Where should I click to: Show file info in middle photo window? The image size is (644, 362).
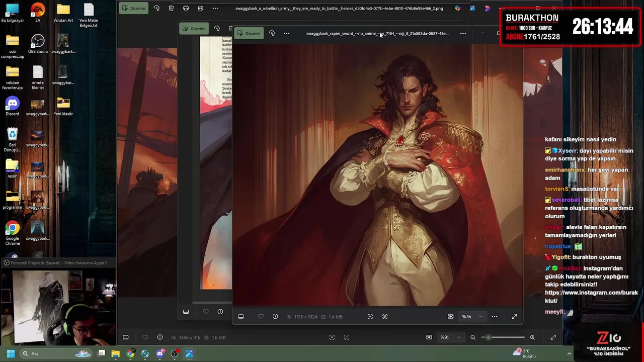tap(220, 312)
